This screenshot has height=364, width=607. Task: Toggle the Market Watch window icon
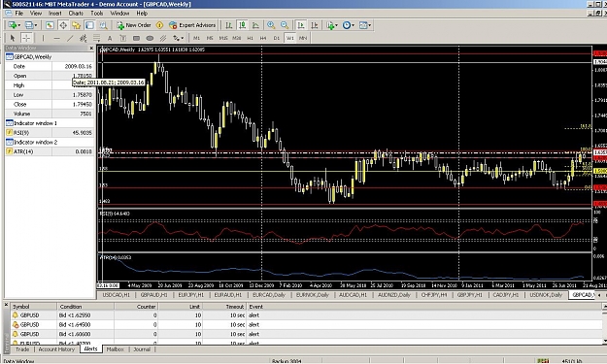coord(50,25)
